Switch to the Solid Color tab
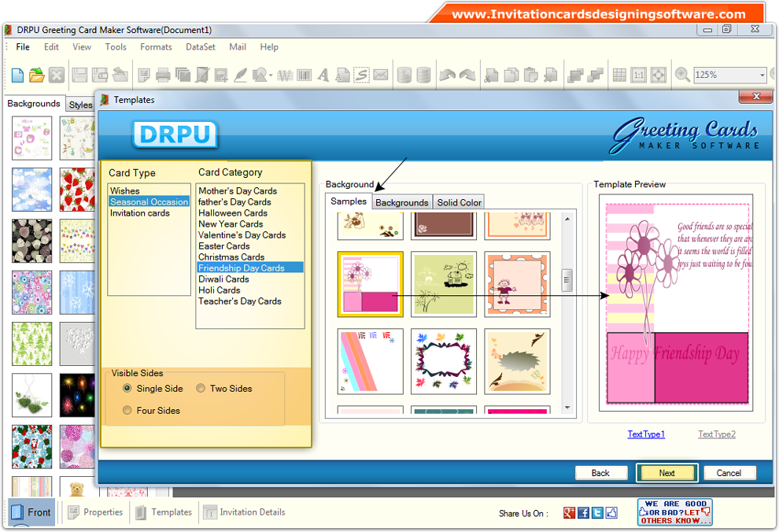 pyautogui.click(x=458, y=202)
